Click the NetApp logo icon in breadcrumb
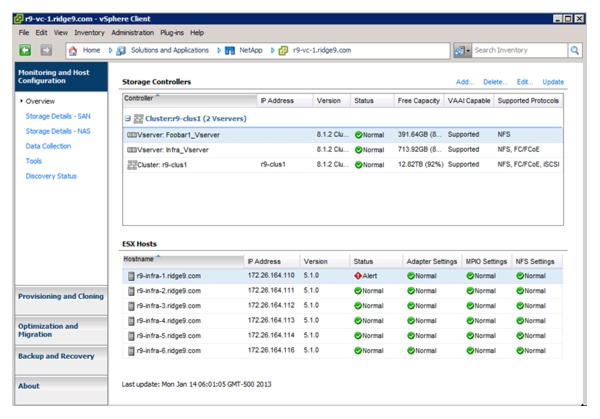Viewport: 600px width, 419px height. [230, 51]
